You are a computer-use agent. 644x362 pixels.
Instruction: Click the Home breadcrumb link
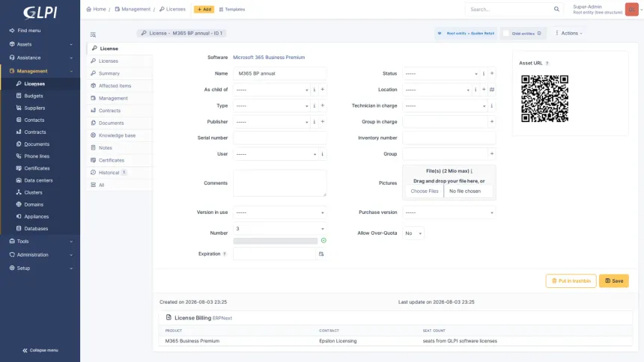click(96, 9)
